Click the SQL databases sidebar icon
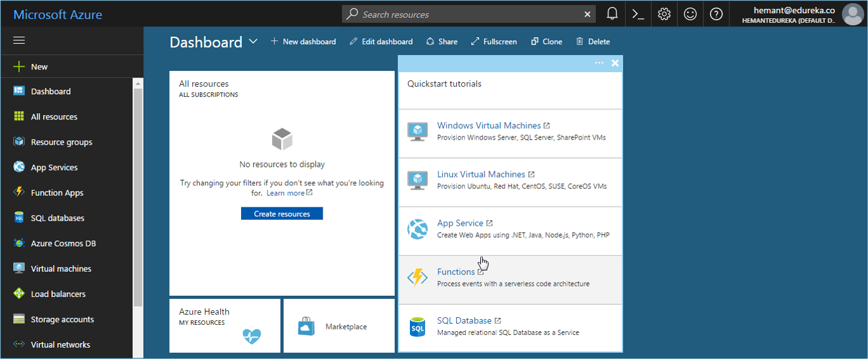The image size is (868, 359). [19, 217]
